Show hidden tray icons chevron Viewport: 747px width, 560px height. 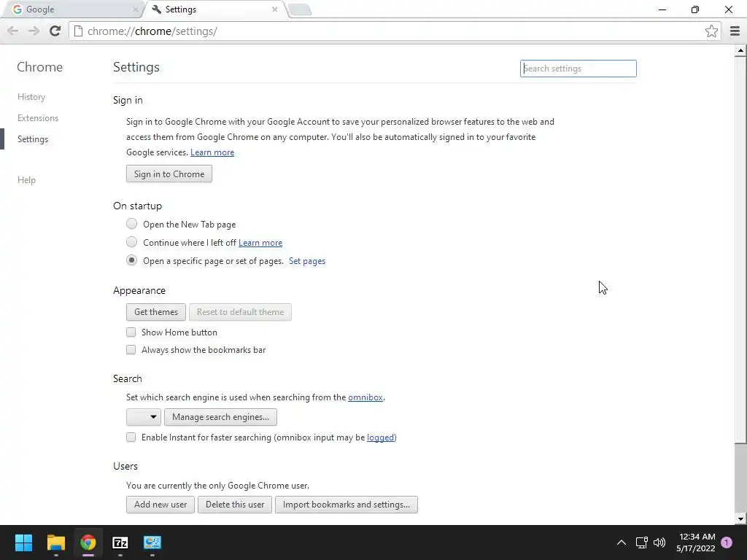(x=622, y=542)
